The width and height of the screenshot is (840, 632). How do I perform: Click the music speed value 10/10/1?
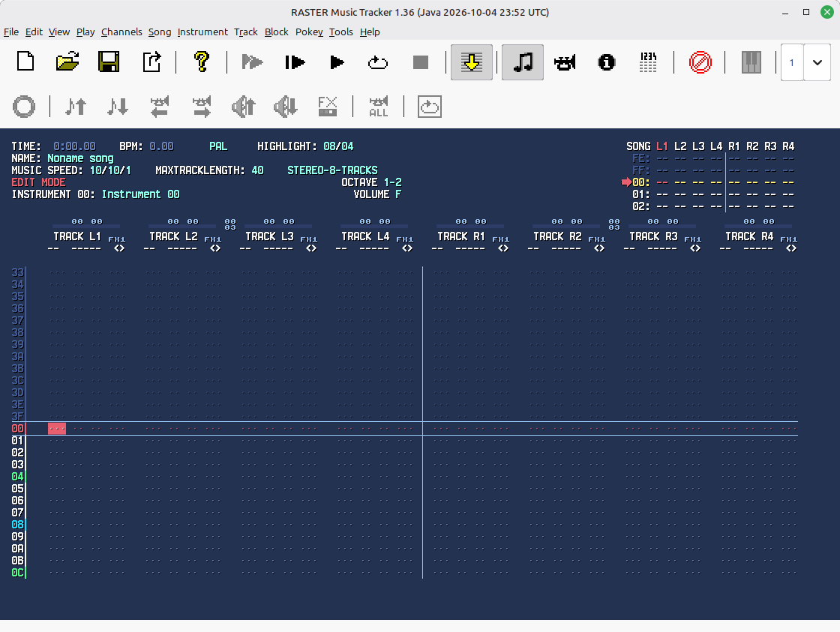click(109, 170)
